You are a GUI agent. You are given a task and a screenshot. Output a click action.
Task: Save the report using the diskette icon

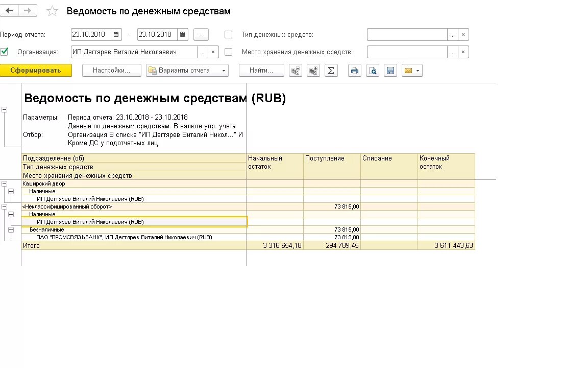(x=390, y=70)
